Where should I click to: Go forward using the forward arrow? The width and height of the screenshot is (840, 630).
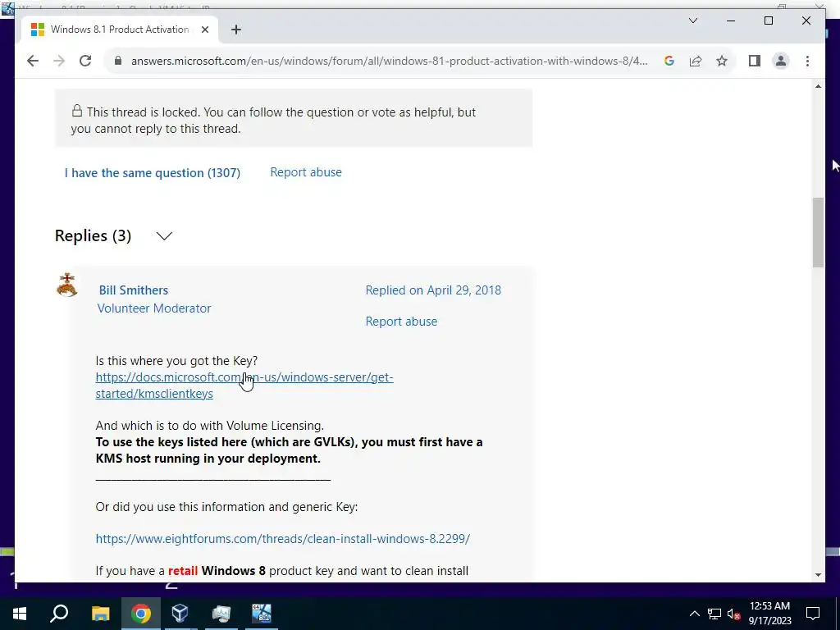point(59,61)
